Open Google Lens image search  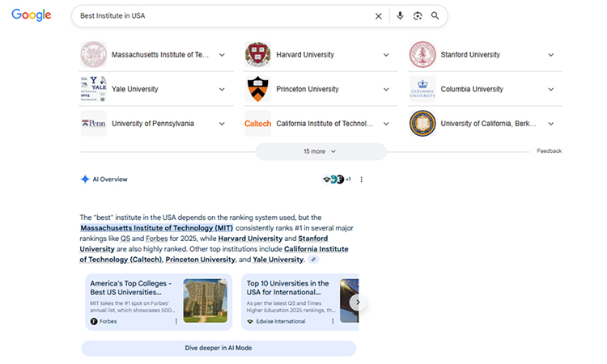pyautogui.click(x=418, y=16)
